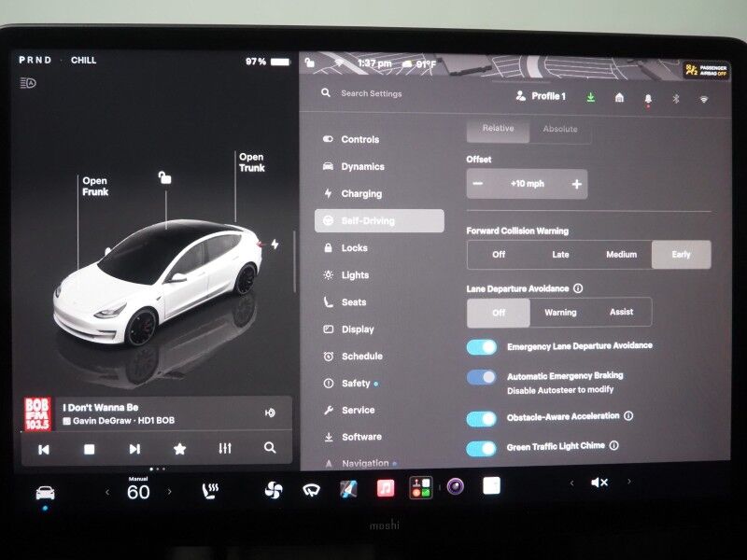Screen dimensions: 747x560
Task: Stop the radio playback
Action: (89, 449)
